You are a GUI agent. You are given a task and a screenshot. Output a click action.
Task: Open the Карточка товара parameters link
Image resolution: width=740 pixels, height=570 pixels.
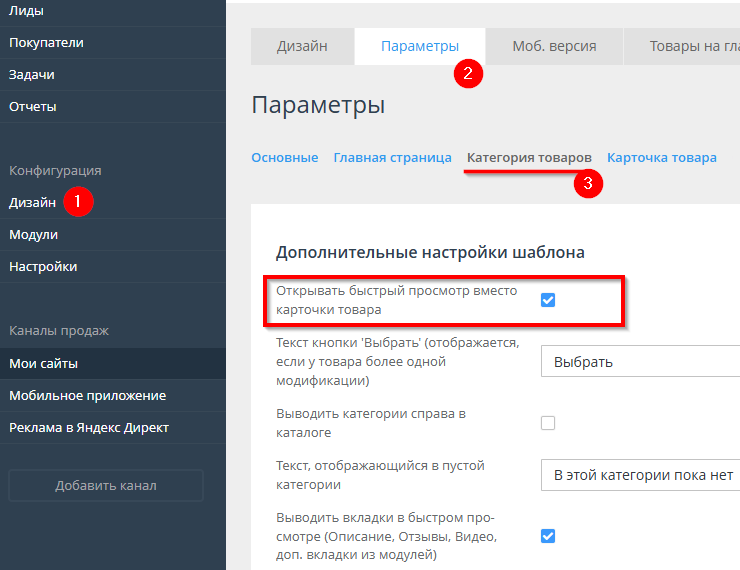[x=661, y=158]
